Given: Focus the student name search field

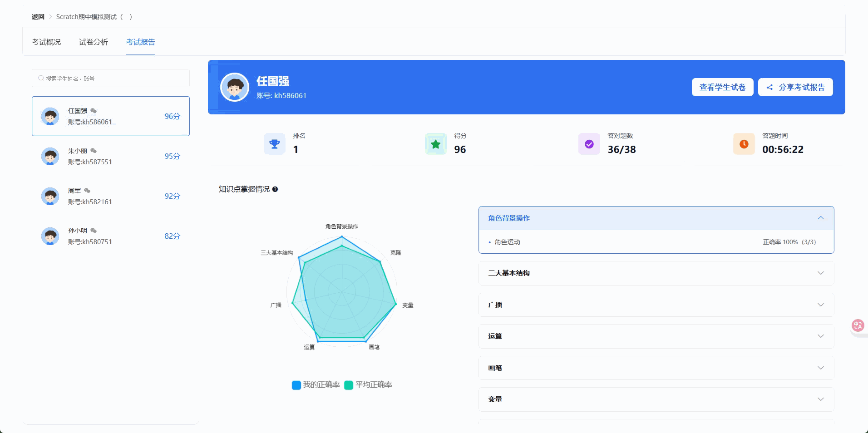Looking at the screenshot, I should [111, 78].
